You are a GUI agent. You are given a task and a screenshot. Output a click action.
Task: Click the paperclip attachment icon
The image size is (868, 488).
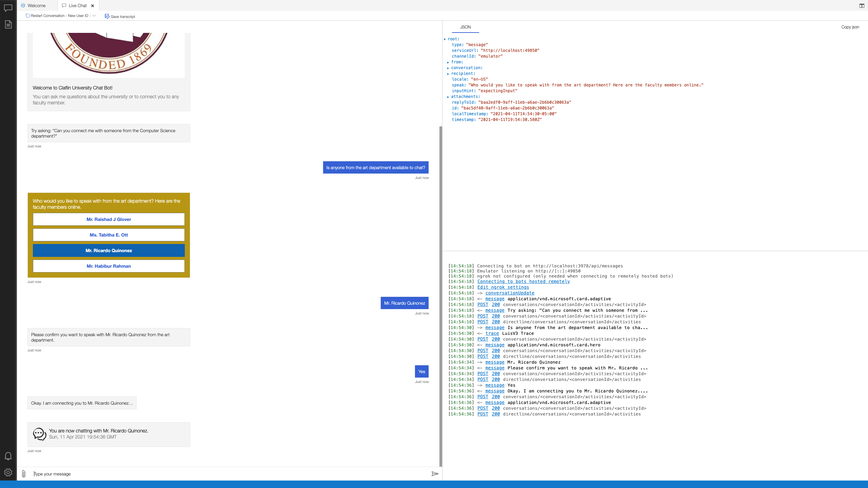coord(23,474)
